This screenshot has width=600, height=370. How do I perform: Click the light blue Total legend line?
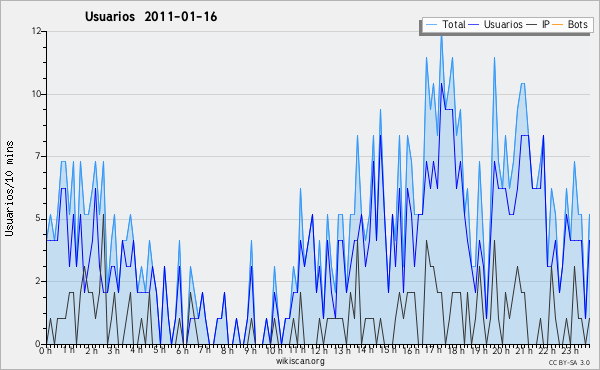(x=431, y=25)
